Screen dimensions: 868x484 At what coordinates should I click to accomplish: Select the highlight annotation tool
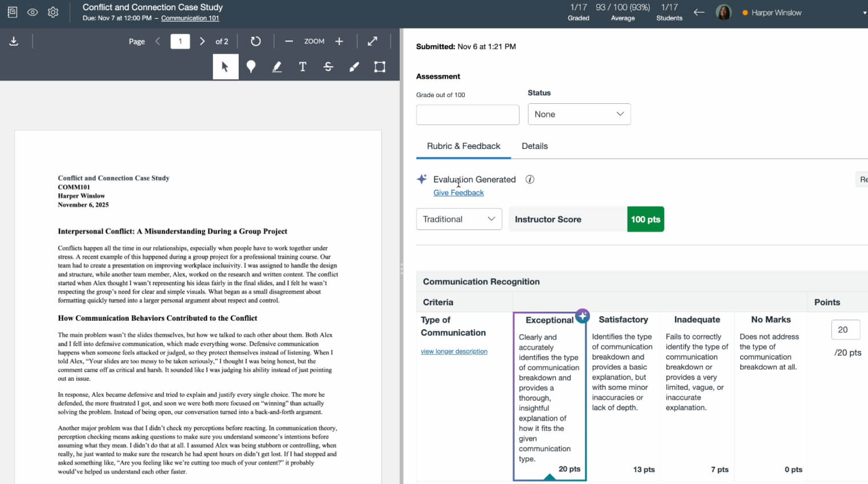point(277,67)
